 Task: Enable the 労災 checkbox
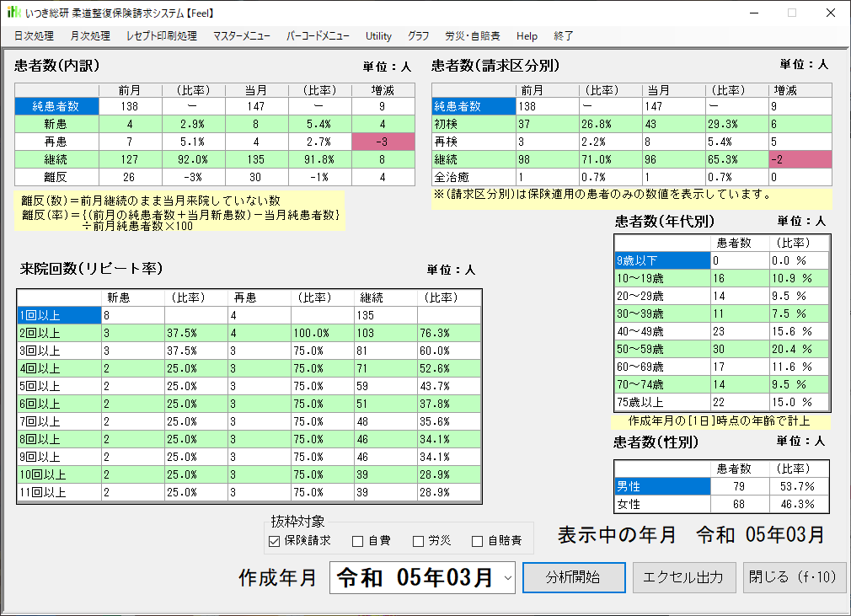418,541
